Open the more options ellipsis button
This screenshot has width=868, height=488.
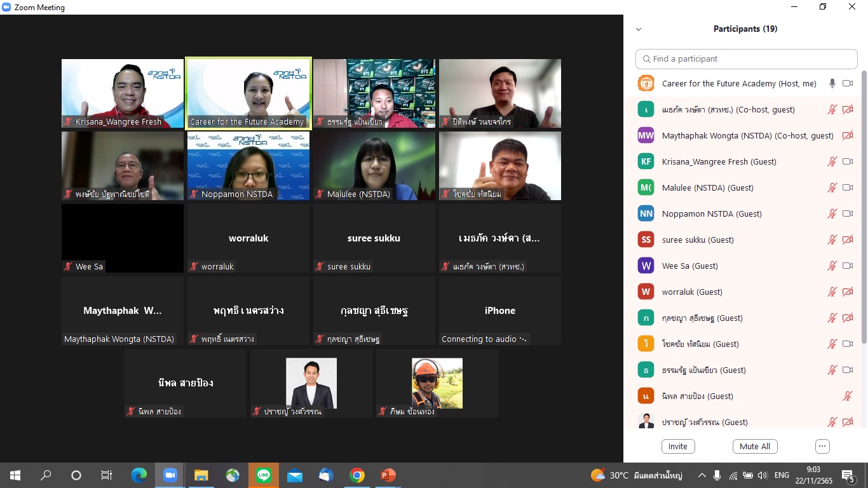pos(822,446)
